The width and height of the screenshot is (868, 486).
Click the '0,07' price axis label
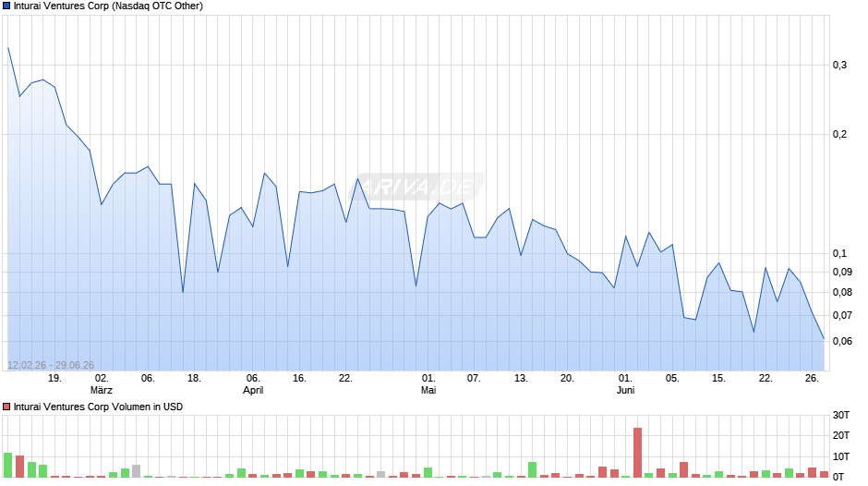[842, 315]
